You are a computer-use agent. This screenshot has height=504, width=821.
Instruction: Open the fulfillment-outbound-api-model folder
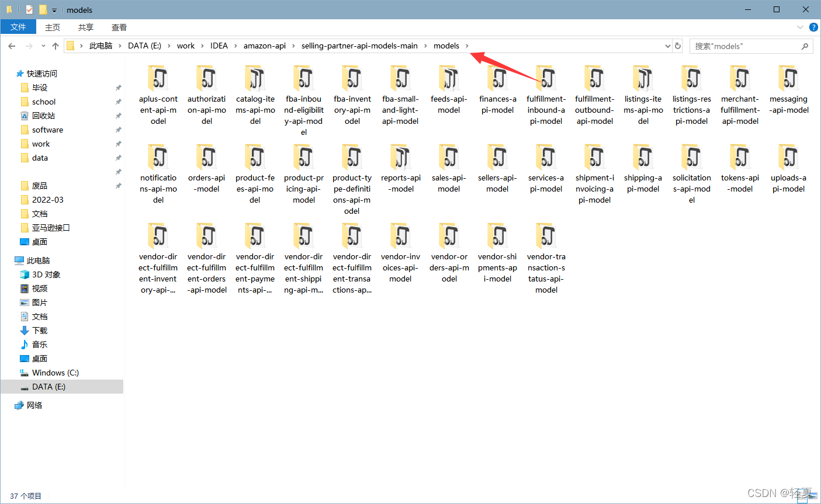[594, 95]
